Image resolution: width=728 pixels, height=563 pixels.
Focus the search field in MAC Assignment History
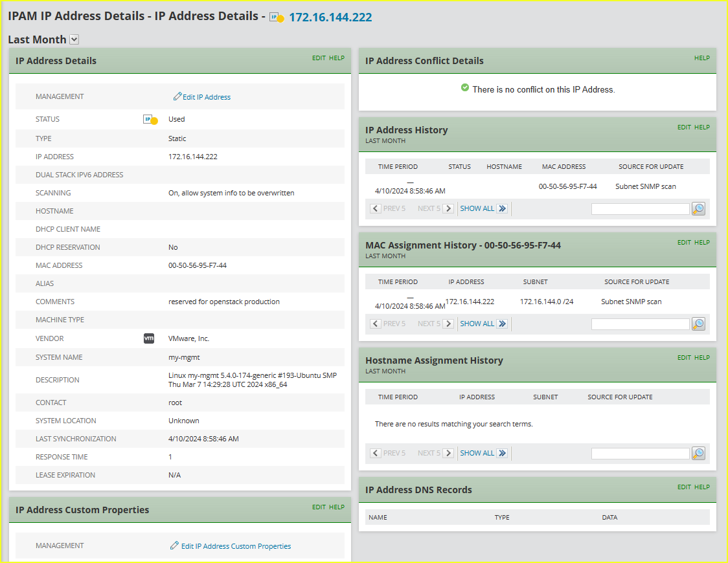[641, 324]
